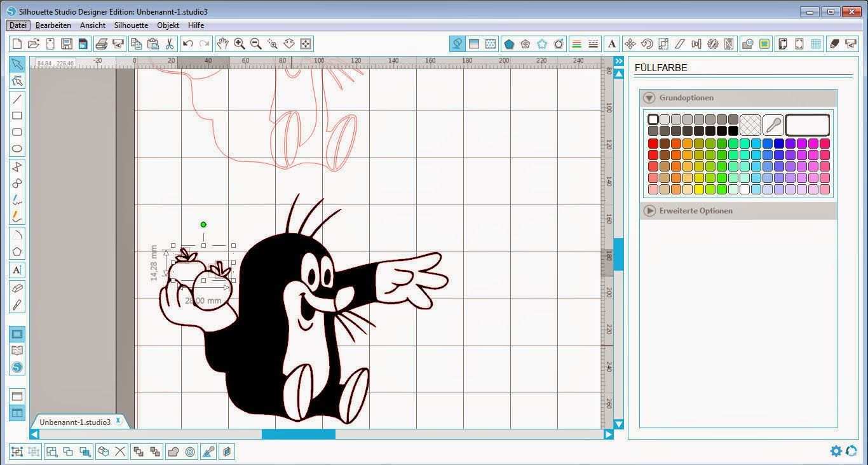Close the Unbenannt-1.studio3 document tab
This screenshot has width=868, height=465.
pyautogui.click(x=118, y=421)
